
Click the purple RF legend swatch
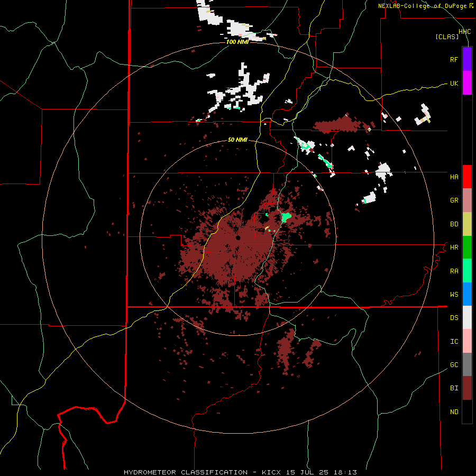[467, 59]
